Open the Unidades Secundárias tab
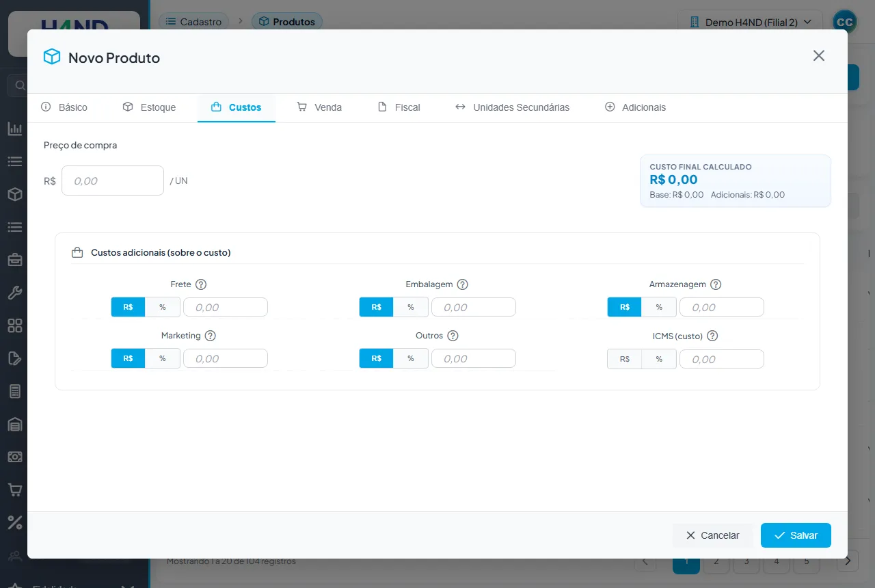The image size is (875, 588). pyautogui.click(x=512, y=107)
